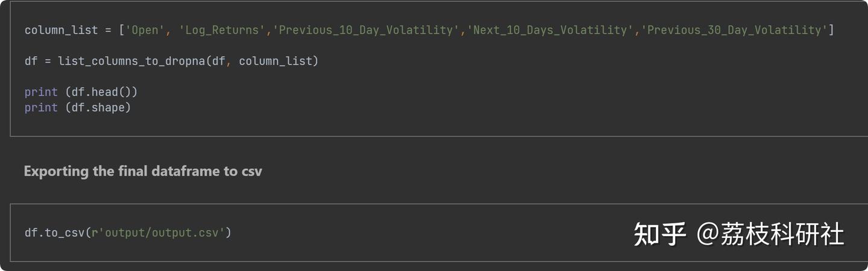Click the 知乎 logo watermark
The image size is (868, 271).
click(x=659, y=234)
